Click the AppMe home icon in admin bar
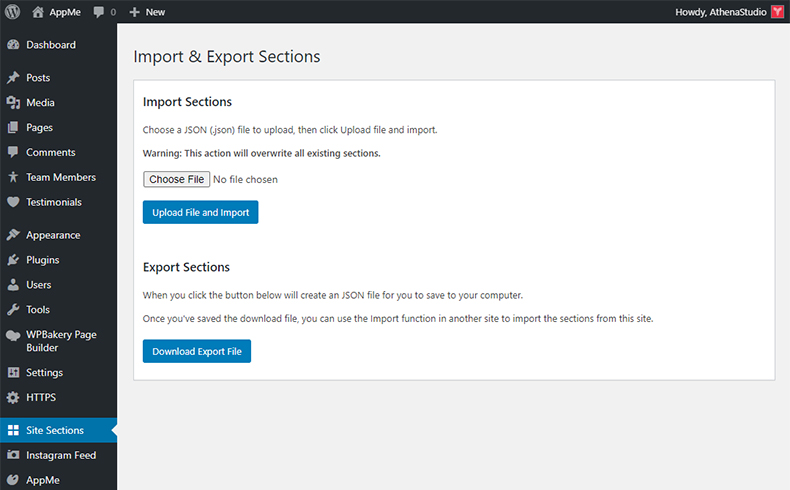790x490 pixels. coord(38,12)
